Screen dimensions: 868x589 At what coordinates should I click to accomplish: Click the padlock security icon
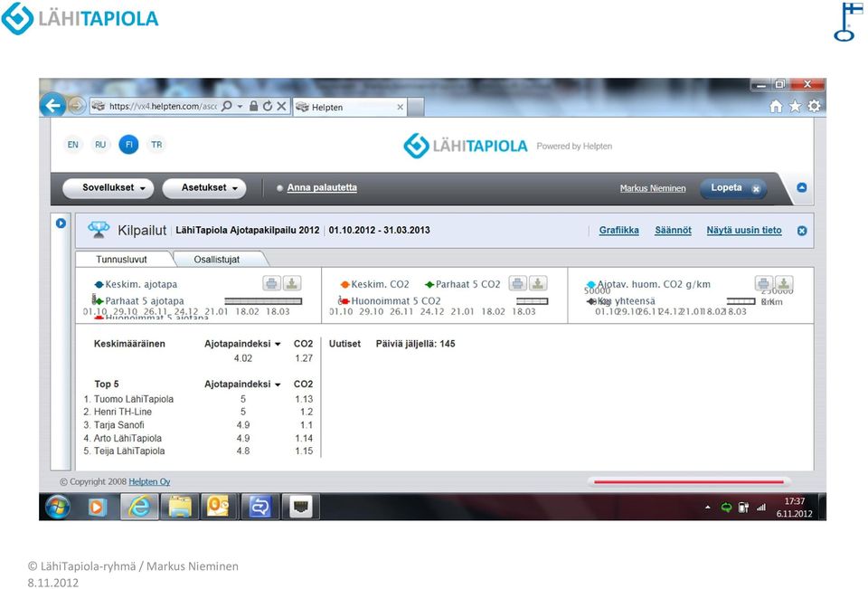tap(253, 106)
